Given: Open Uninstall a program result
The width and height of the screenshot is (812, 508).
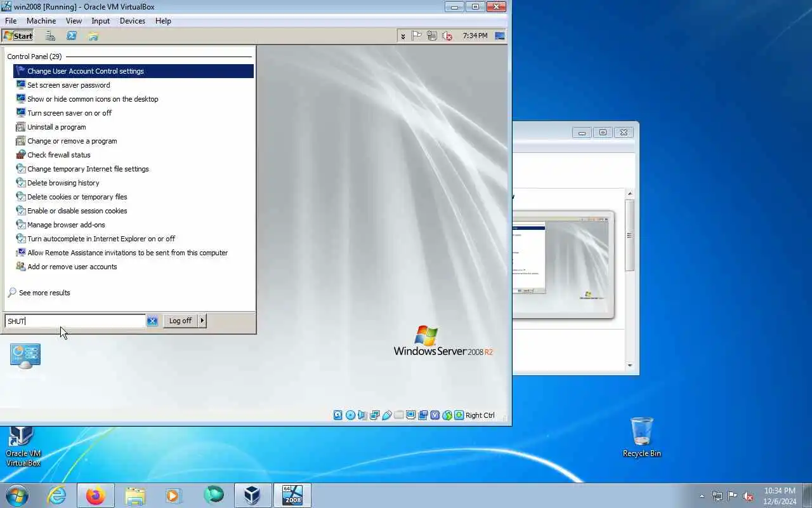Looking at the screenshot, I should pyautogui.click(x=133, y=127).
